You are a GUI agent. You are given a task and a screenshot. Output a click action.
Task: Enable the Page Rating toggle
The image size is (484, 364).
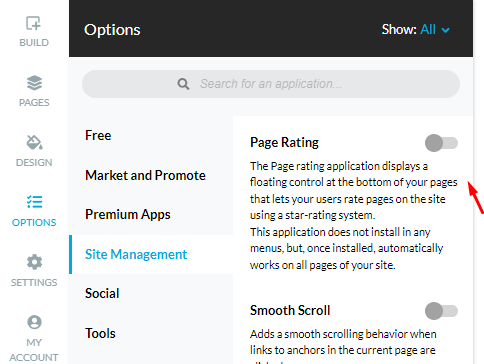pos(441,143)
